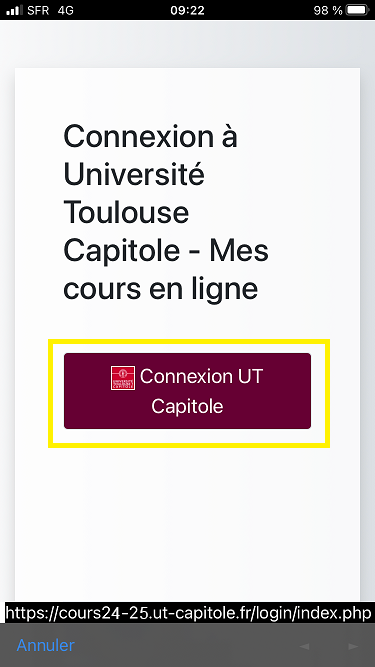Screen dimensions: 375x667
Task: Click the "Toulouse" heading word
Action: click(x=126, y=212)
